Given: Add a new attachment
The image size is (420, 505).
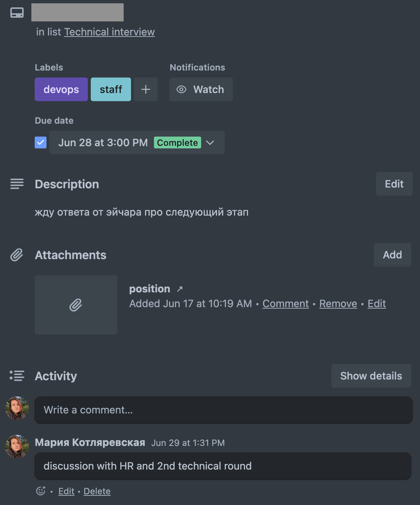Looking at the screenshot, I should coord(392,255).
